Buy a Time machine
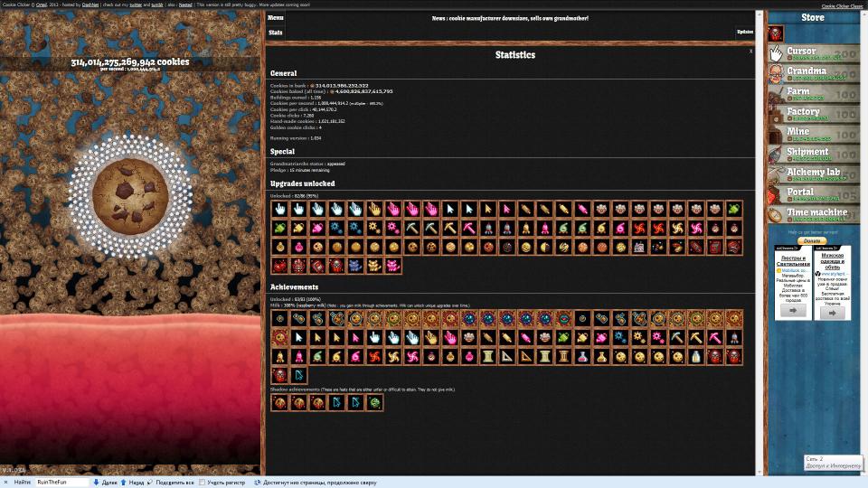 tap(812, 215)
